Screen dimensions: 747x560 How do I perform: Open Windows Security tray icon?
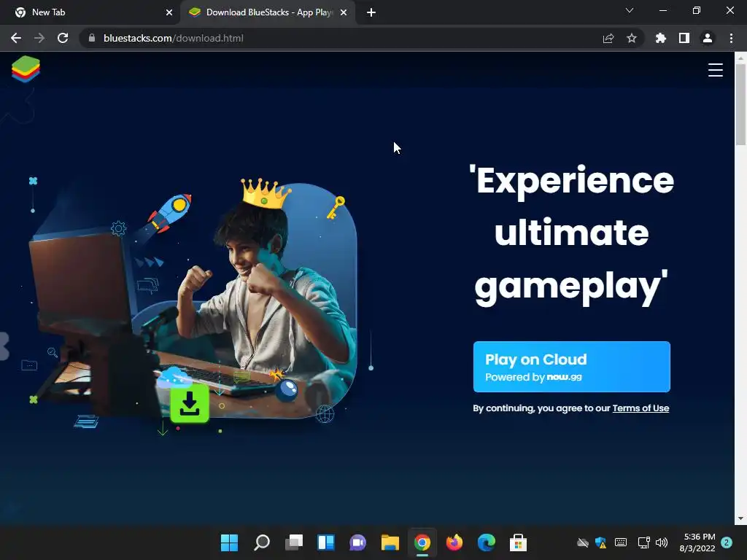tap(601, 542)
